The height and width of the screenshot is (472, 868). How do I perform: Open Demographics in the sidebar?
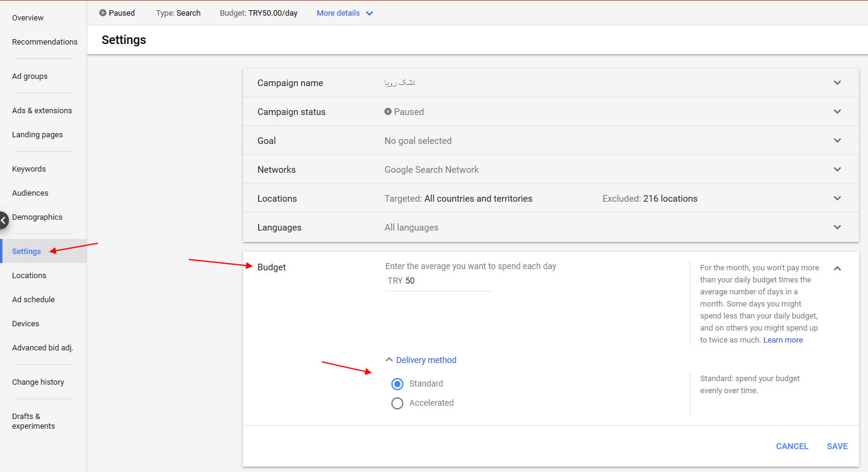[37, 217]
